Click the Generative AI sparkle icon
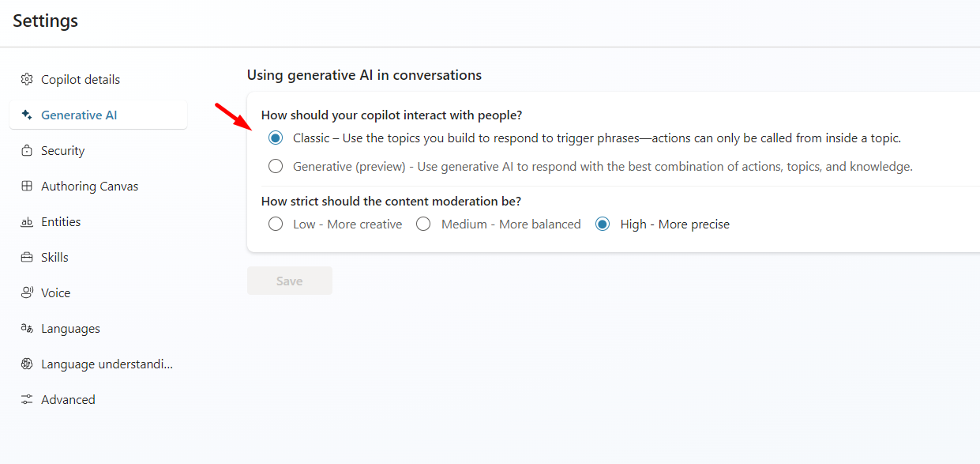The height and width of the screenshot is (464, 980). pos(27,115)
